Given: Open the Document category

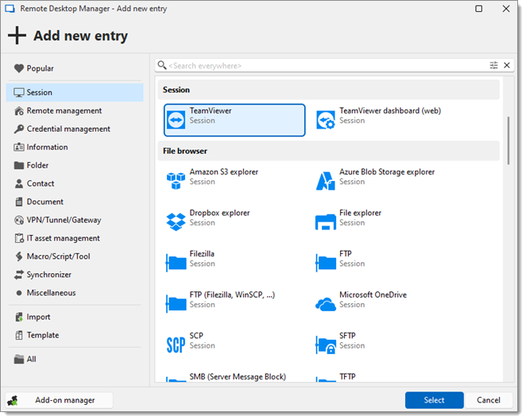Looking at the screenshot, I should [x=75, y=202].
